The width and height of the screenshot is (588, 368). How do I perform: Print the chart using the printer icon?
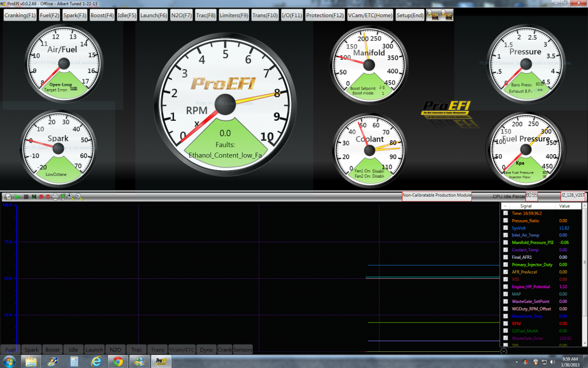(55, 197)
